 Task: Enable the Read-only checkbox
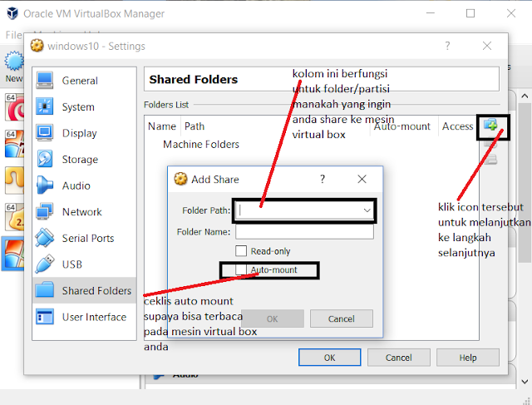tap(241, 251)
